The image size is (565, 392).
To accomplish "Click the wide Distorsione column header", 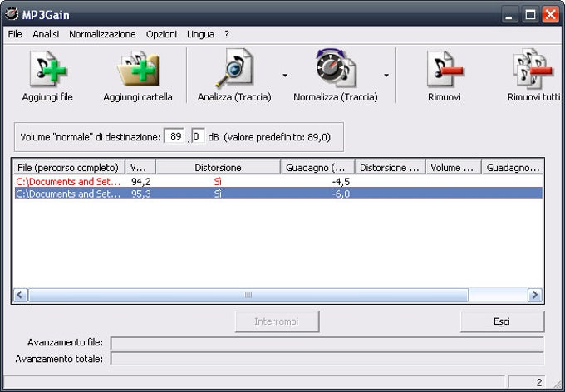I will 218,168.
